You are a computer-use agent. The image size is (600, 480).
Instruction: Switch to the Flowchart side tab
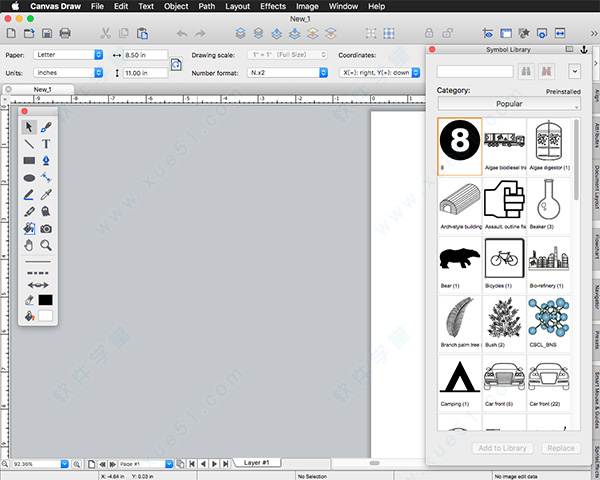[595, 247]
